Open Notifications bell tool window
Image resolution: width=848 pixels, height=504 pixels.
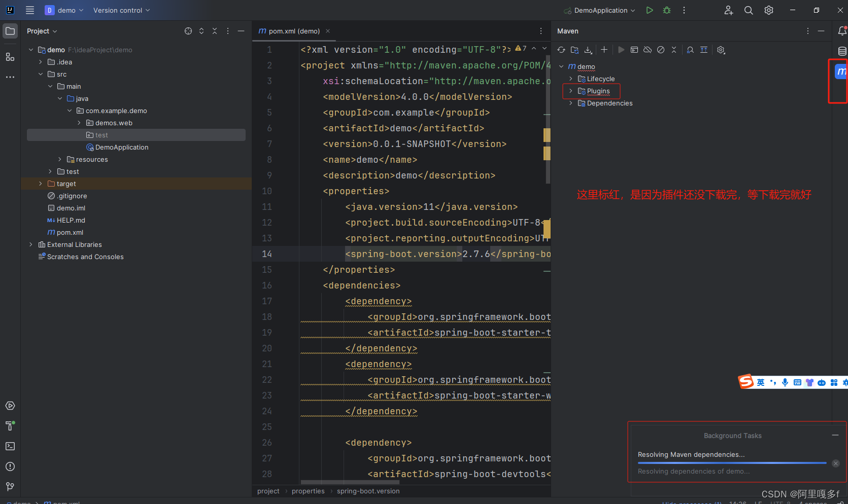coord(842,31)
